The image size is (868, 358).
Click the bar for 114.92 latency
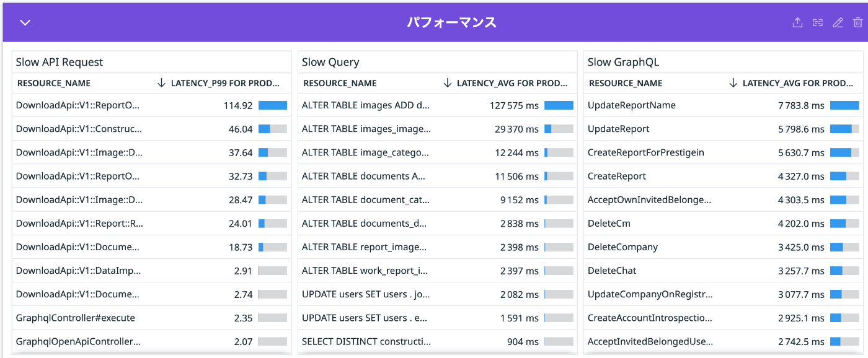pyautogui.click(x=273, y=105)
